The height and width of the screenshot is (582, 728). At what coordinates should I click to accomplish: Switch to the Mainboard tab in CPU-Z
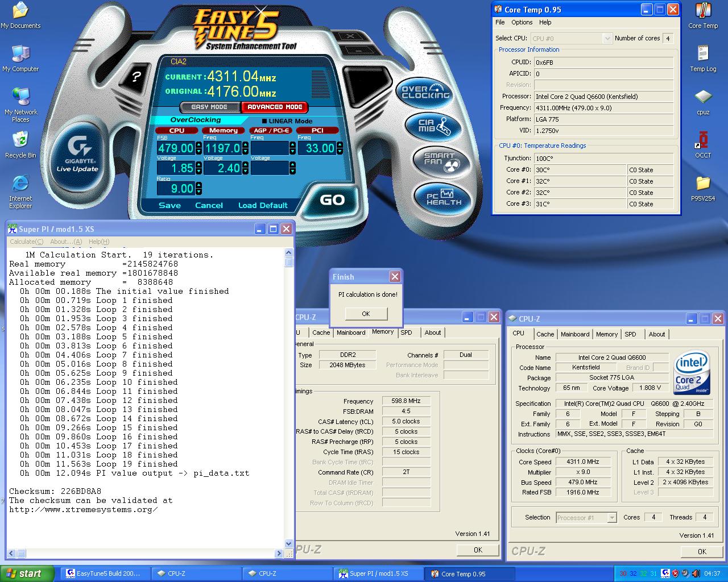575,334
